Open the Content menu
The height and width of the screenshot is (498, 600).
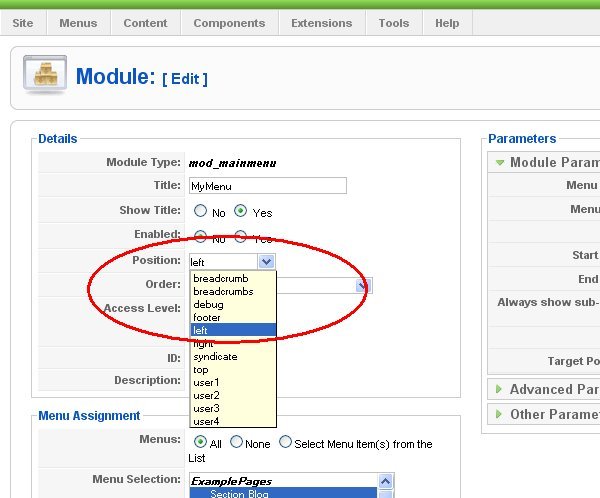pyautogui.click(x=145, y=23)
